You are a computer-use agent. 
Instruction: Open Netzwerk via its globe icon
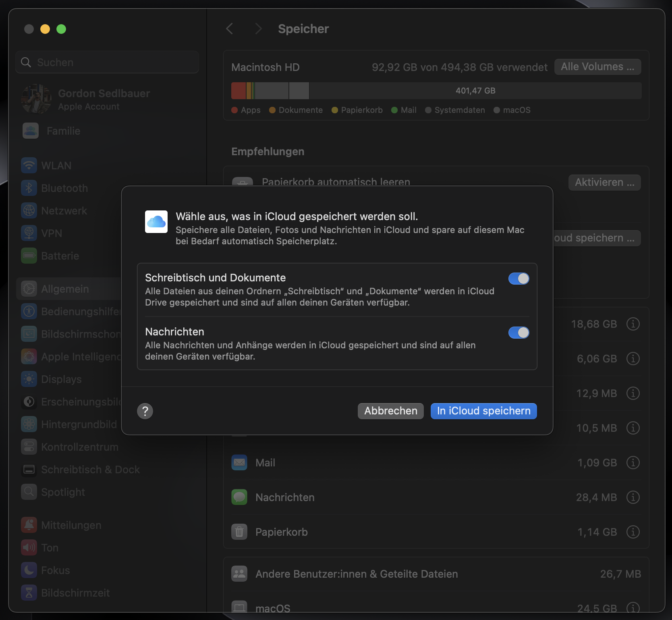click(x=29, y=210)
